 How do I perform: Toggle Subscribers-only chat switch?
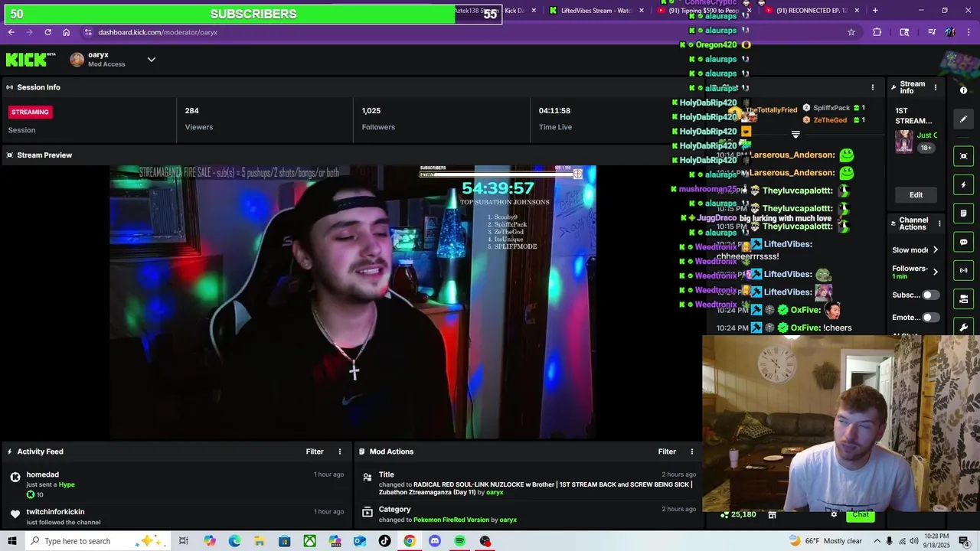point(930,295)
